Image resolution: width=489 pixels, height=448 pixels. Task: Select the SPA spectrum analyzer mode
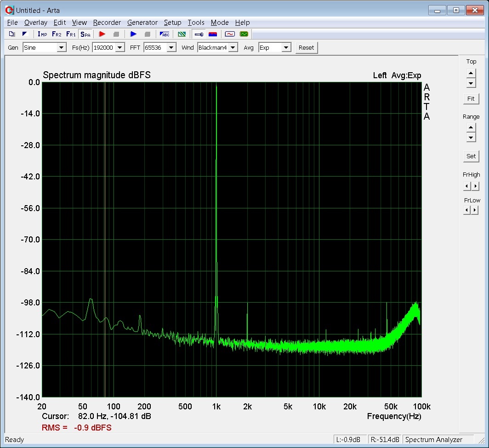[x=85, y=34]
